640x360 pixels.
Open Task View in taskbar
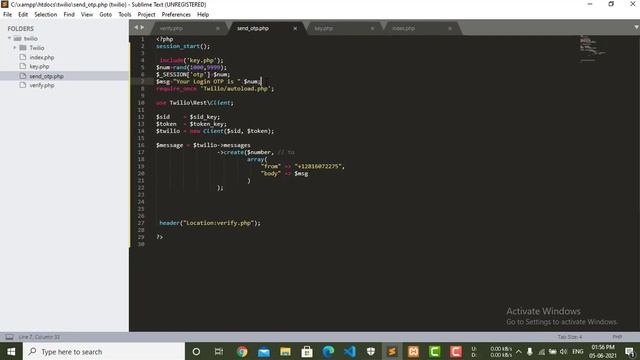219,351
